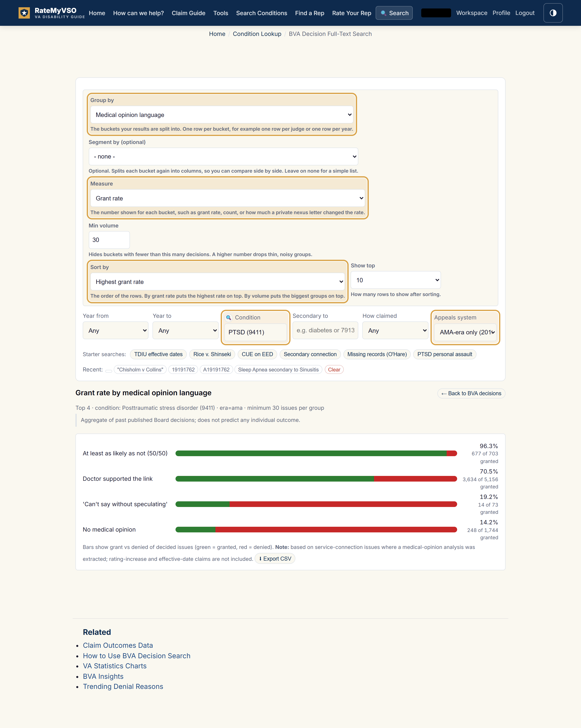Click recent search 19191762
This screenshot has height=728, width=581.
tap(183, 370)
